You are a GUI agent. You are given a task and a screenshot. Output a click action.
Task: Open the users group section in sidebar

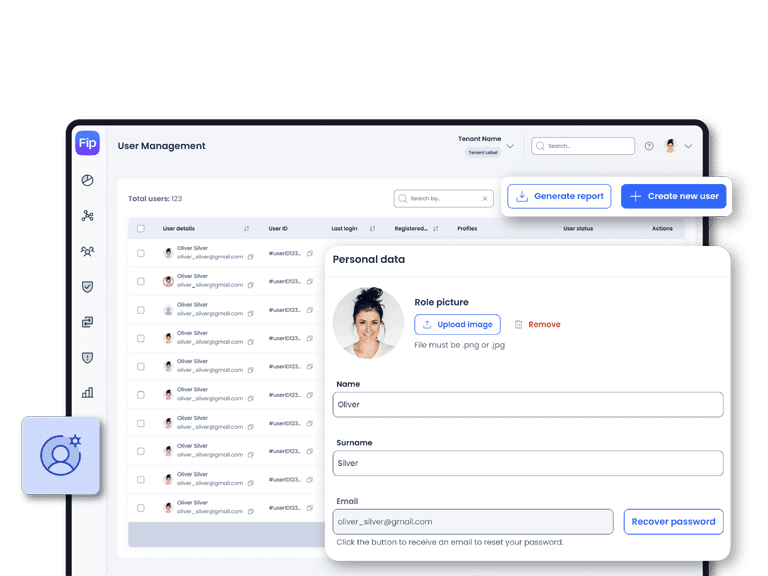point(87,251)
